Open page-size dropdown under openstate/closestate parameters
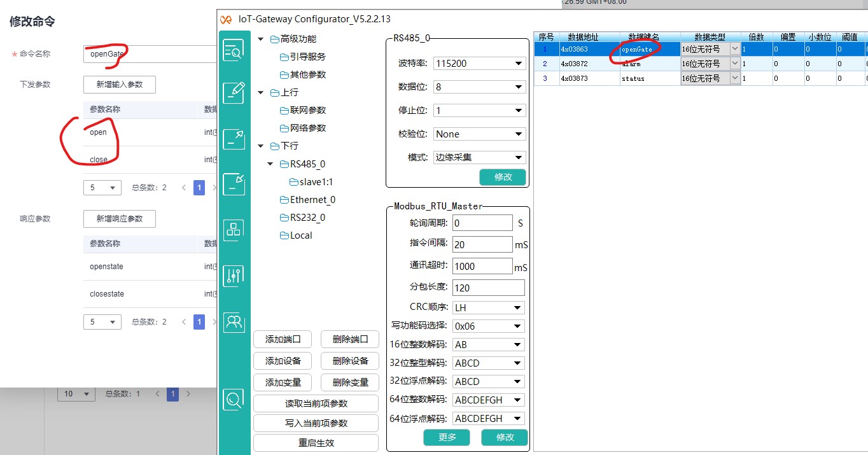Screen dimensions: 868x455 (102, 322)
